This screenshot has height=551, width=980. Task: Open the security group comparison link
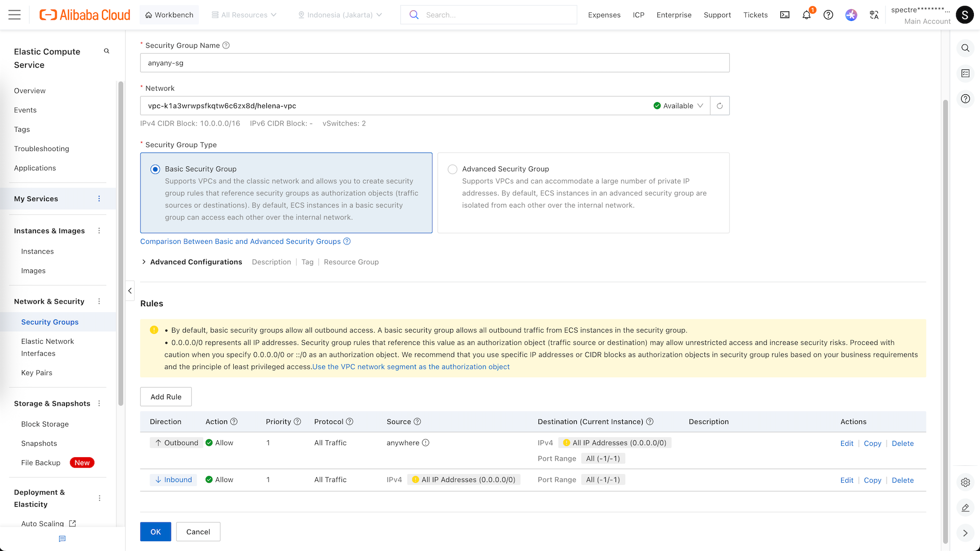click(240, 241)
